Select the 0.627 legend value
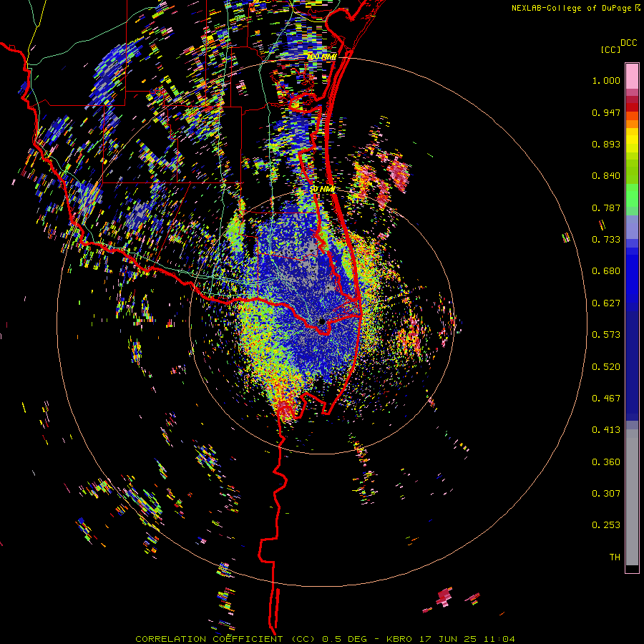The height and width of the screenshot is (644, 644). pos(606,303)
